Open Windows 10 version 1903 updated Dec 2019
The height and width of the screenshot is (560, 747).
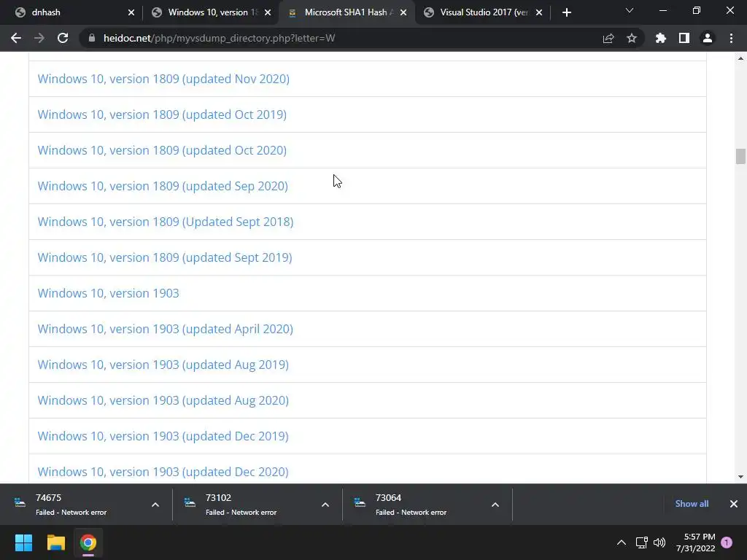coord(163,436)
